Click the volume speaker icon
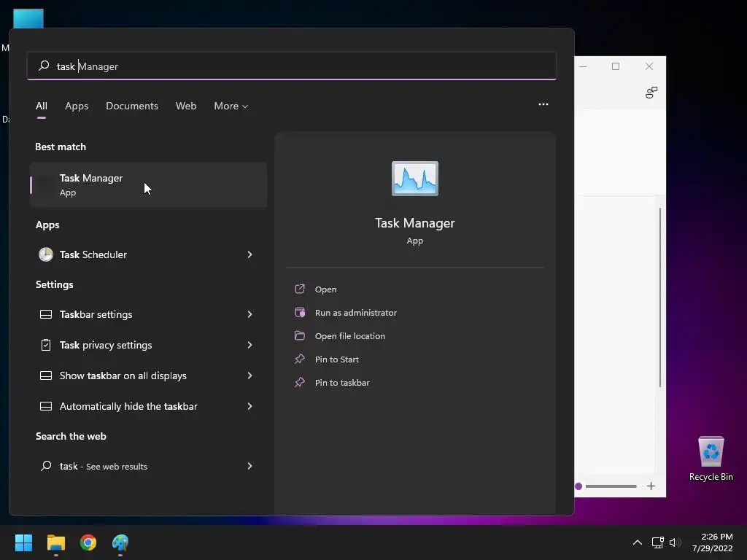Viewport: 747px width, 560px height. (675, 542)
